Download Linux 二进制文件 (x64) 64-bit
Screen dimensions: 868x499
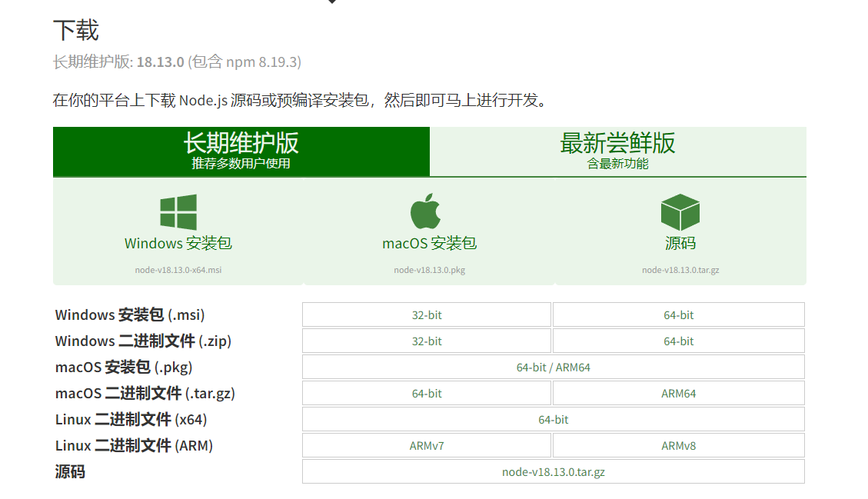pyautogui.click(x=553, y=420)
